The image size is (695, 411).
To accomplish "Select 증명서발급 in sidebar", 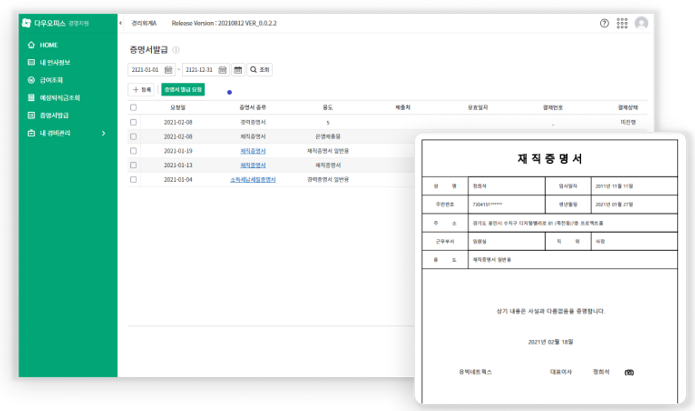I will pos(49,115).
